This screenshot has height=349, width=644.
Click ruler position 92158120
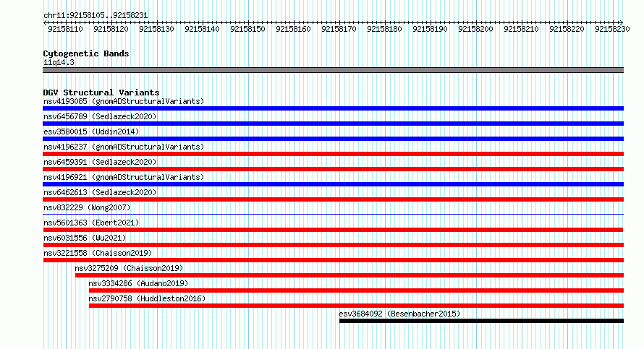[111, 29]
